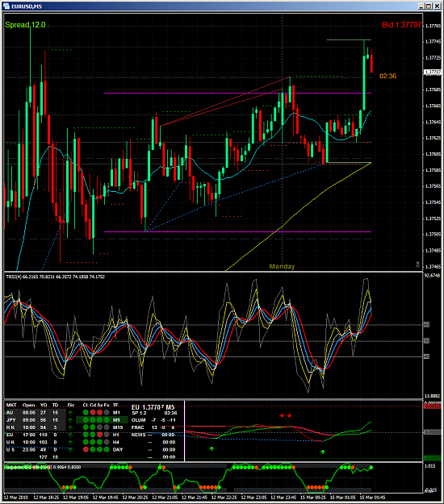Viewport: 444px width, 504px height.
Task: Click the U S market open time 23:00
Action: (x=28, y=450)
